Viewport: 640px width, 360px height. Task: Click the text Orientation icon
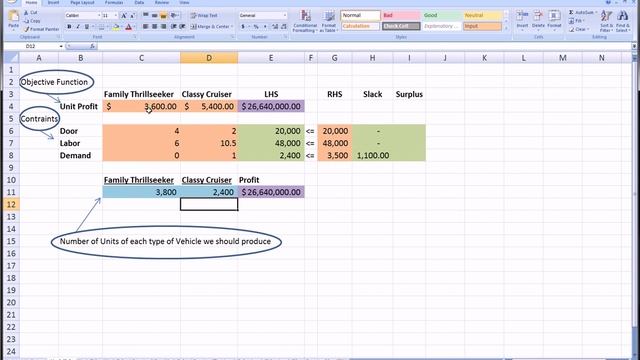pyautogui.click(x=174, y=16)
